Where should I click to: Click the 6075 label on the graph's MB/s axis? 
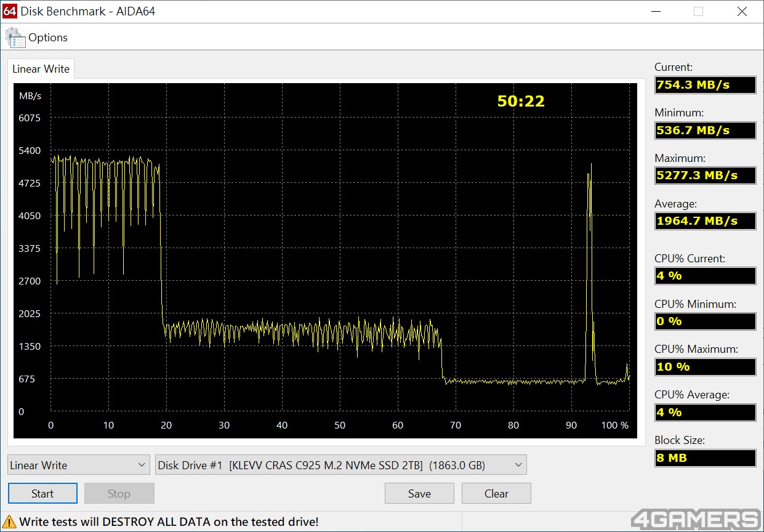pos(30,118)
